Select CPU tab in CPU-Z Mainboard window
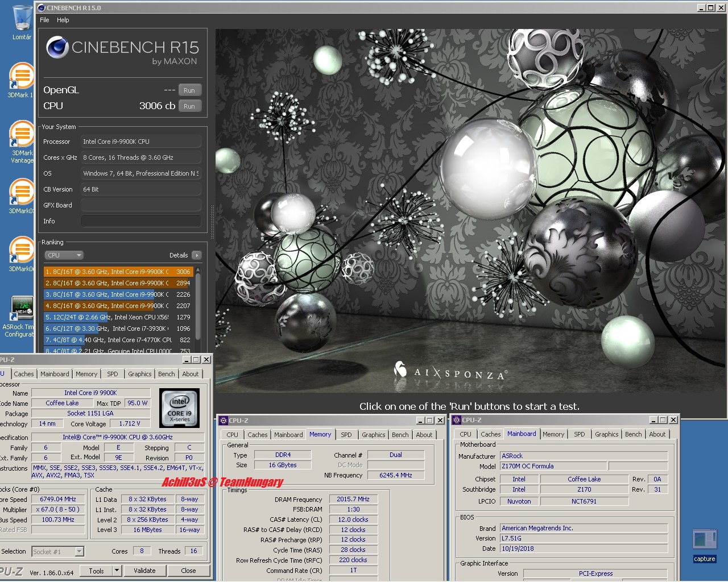The height and width of the screenshot is (582, 728). 465,434
